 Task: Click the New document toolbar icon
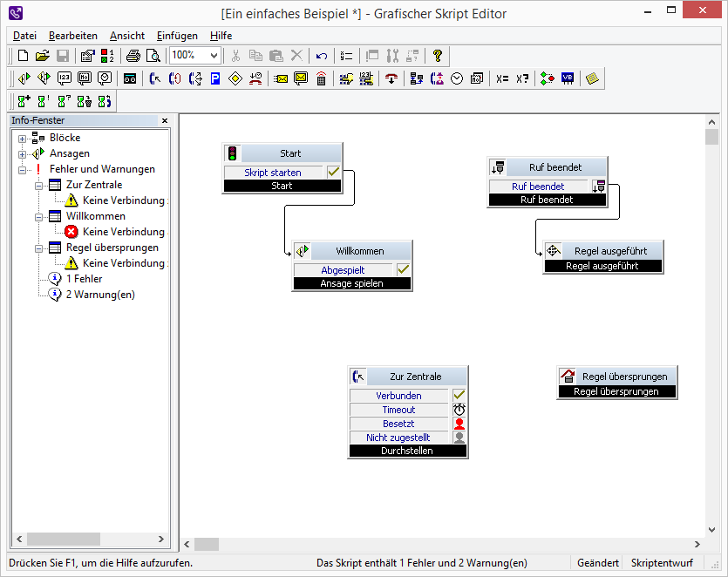point(24,56)
